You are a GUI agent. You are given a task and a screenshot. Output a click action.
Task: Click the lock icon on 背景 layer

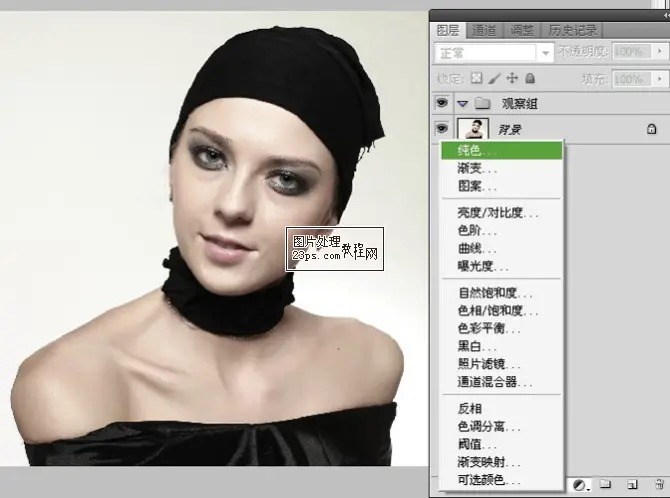click(x=651, y=128)
